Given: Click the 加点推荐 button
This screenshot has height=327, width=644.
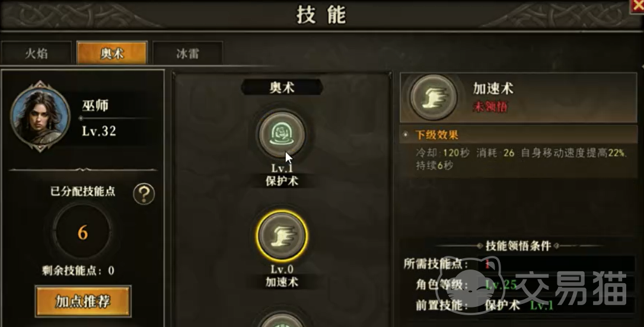Looking at the screenshot, I should coord(83,301).
